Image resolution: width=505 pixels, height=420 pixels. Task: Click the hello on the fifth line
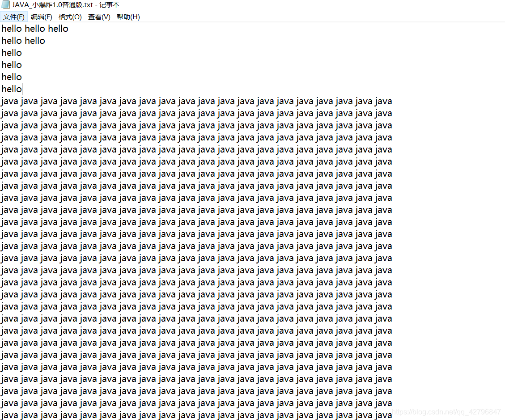click(12, 77)
